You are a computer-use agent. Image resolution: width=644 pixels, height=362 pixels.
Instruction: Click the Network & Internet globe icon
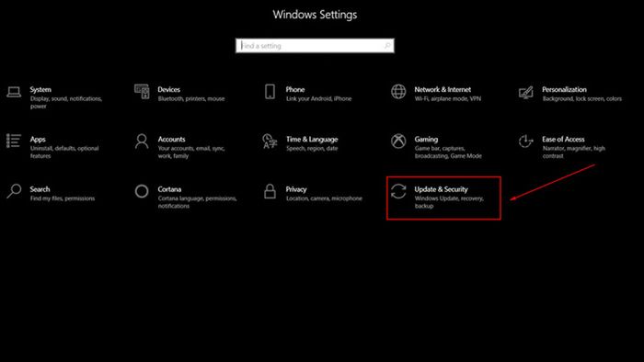point(398,92)
